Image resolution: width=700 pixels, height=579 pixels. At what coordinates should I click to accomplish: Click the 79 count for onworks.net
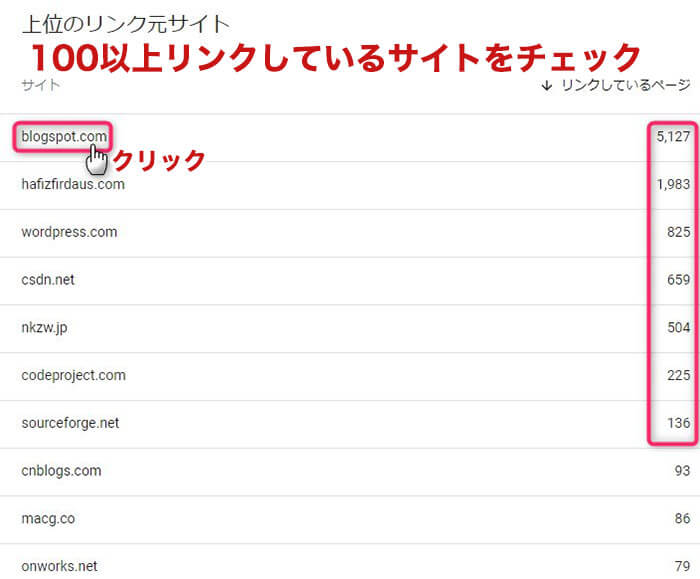682,566
